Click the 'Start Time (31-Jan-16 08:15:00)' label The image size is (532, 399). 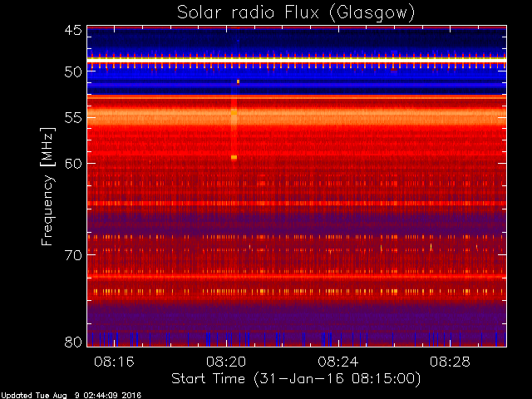pos(296,379)
